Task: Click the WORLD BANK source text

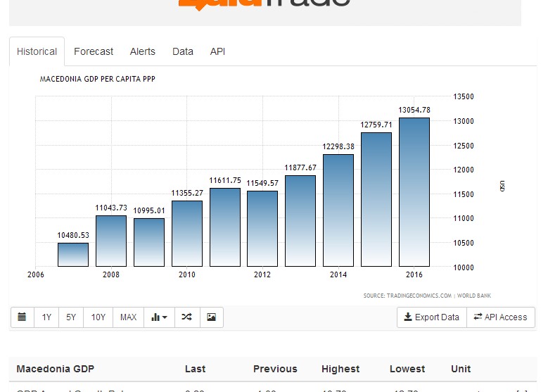Action: coord(474,296)
